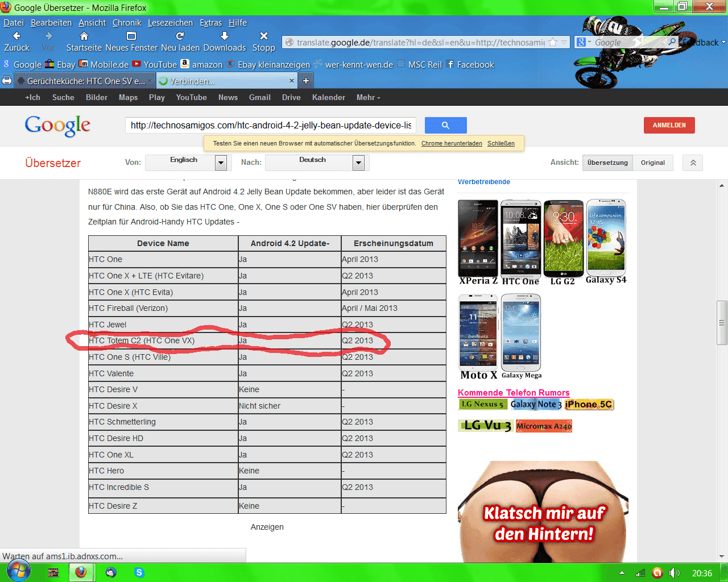Dismiss notice with Schließen link

(x=501, y=143)
